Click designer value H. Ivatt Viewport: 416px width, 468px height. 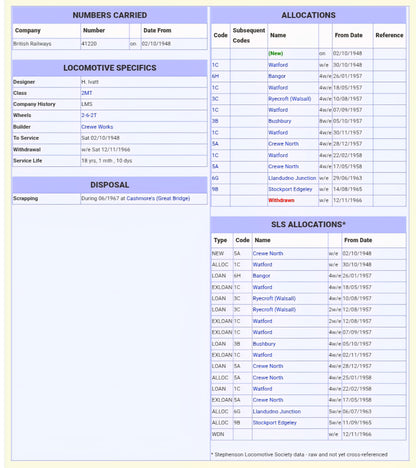[90, 82]
